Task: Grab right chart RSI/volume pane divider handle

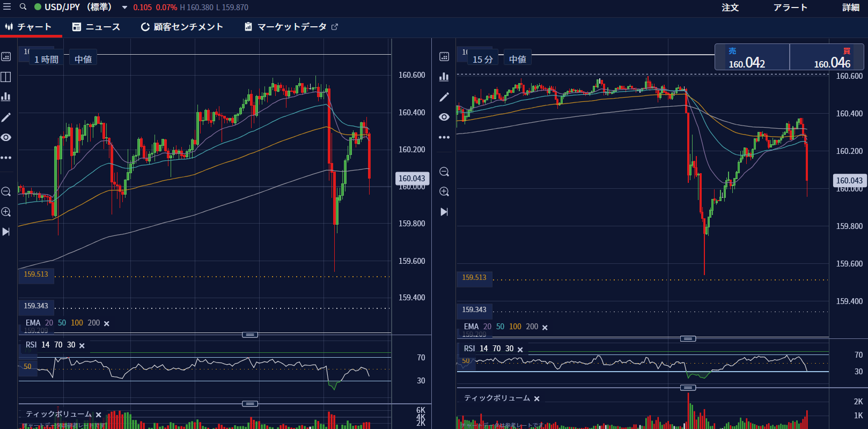Action: pos(688,388)
